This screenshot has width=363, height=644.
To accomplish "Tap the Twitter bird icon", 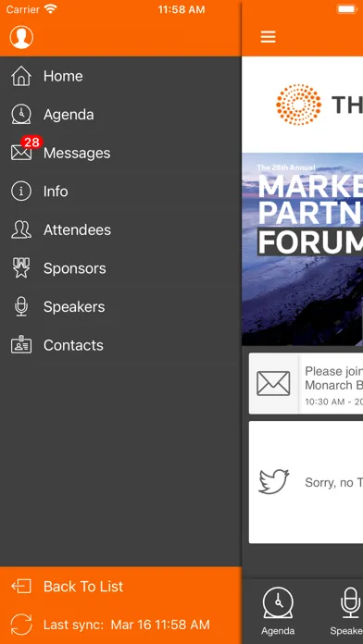I will click(x=274, y=481).
